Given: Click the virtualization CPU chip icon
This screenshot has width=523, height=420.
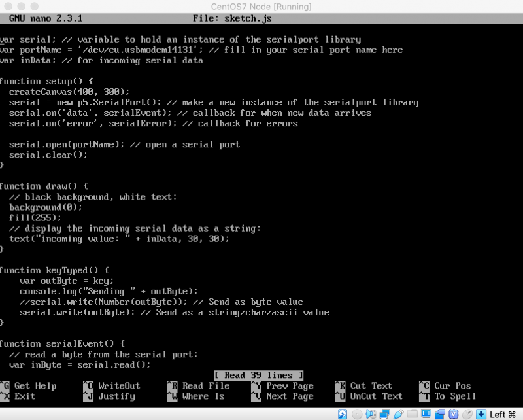Looking at the screenshot, I should click(x=453, y=414).
